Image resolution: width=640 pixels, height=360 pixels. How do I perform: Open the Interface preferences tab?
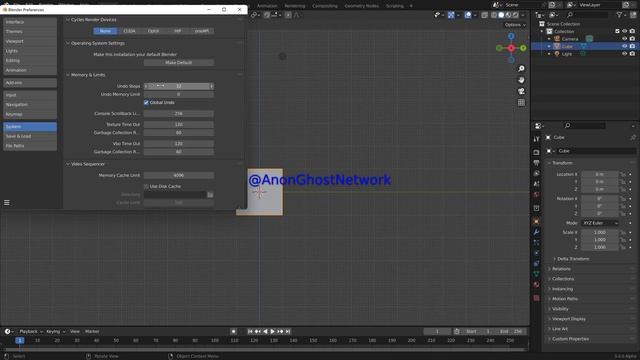[x=30, y=22]
